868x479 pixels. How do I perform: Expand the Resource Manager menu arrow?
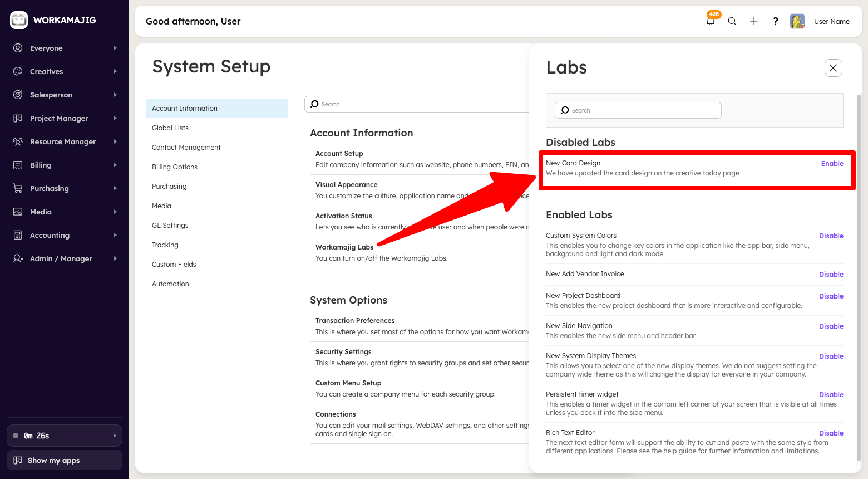coord(115,141)
